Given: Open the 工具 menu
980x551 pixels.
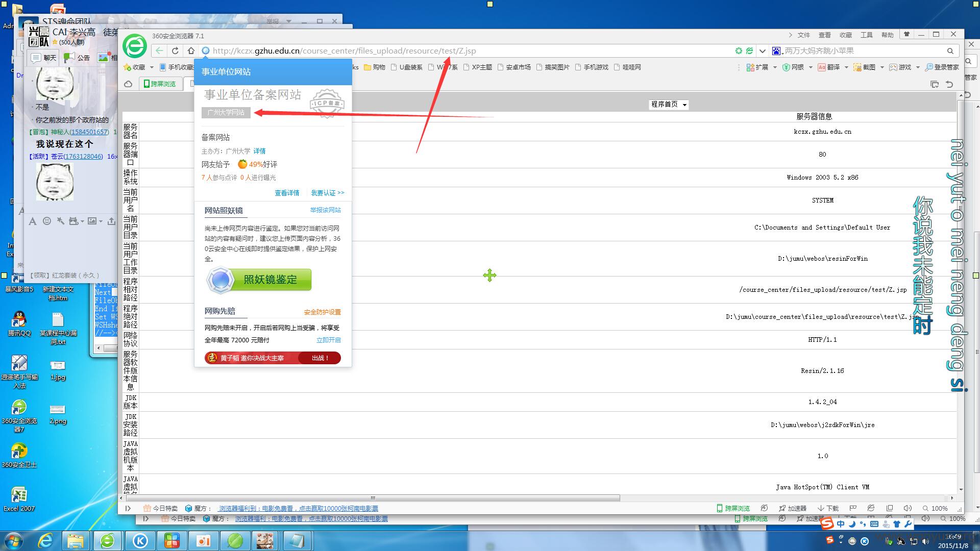Looking at the screenshot, I should tap(867, 35).
